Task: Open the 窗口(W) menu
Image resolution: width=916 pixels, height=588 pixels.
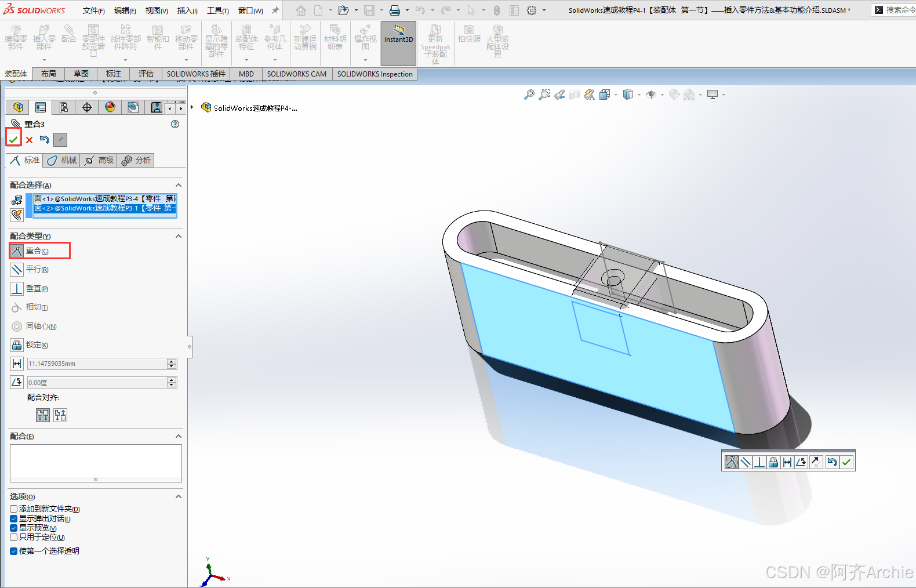Action: (x=250, y=10)
